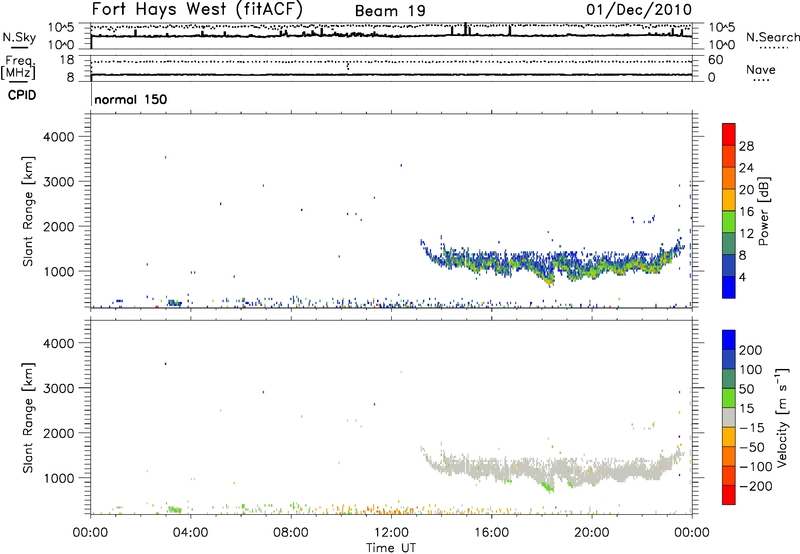Image resolution: width=800 pixels, height=554 pixels.
Task: Click the "16:00" time axis tick label
Action: point(491,533)
